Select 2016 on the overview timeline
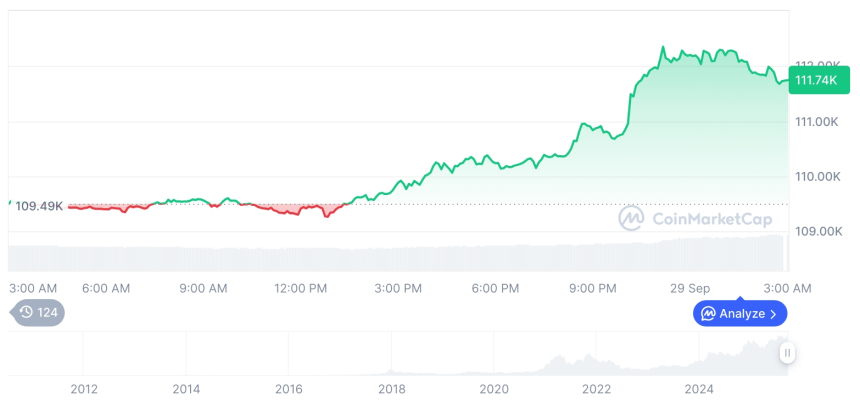Viewport: 860px width, 401px height. click(x=288, y=389)
